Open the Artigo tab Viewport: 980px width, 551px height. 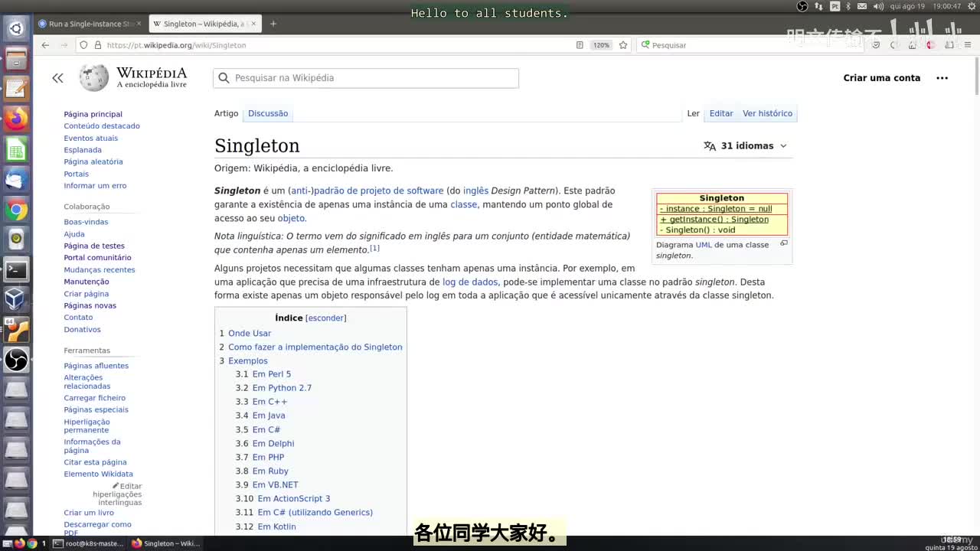click(226, 113)
